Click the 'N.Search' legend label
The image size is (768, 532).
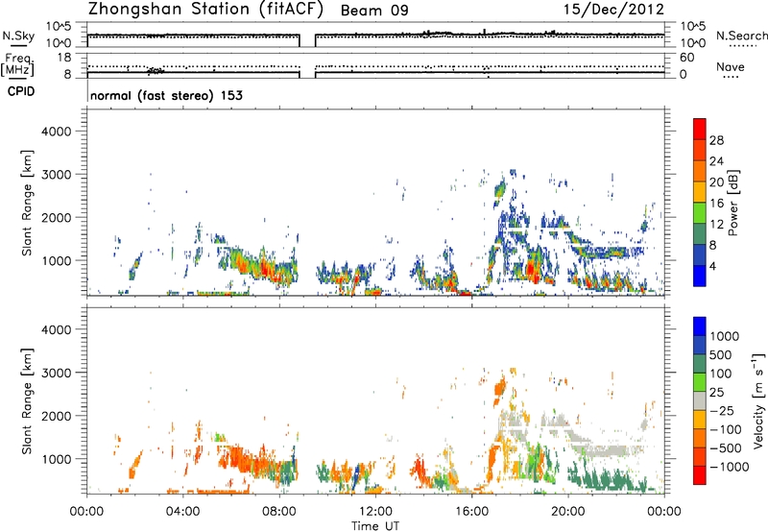(741, 36)
